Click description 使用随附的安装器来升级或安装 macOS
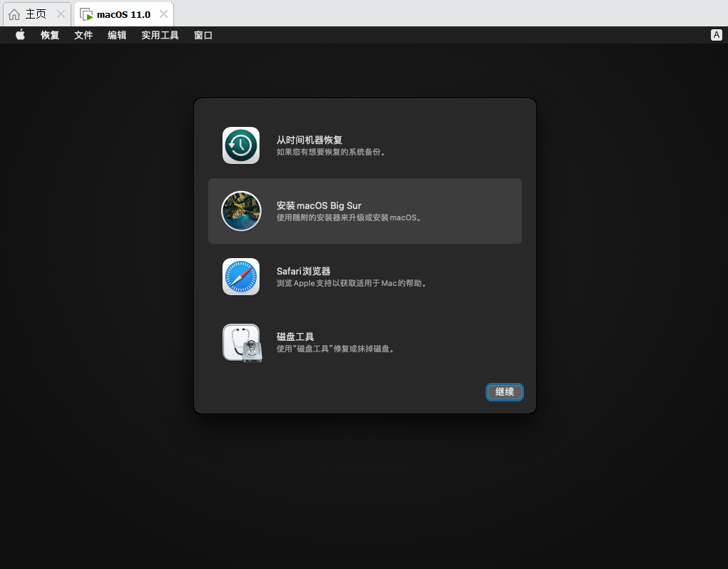This screenshot has height=569, width=728. pyautogui.click(x=349, y=217)
